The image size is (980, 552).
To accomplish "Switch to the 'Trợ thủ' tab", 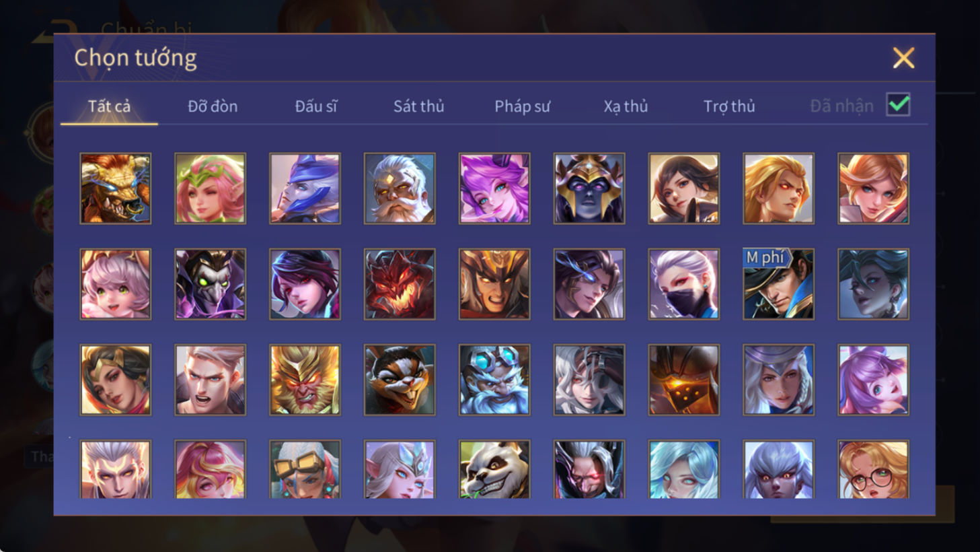I will 729,106.
